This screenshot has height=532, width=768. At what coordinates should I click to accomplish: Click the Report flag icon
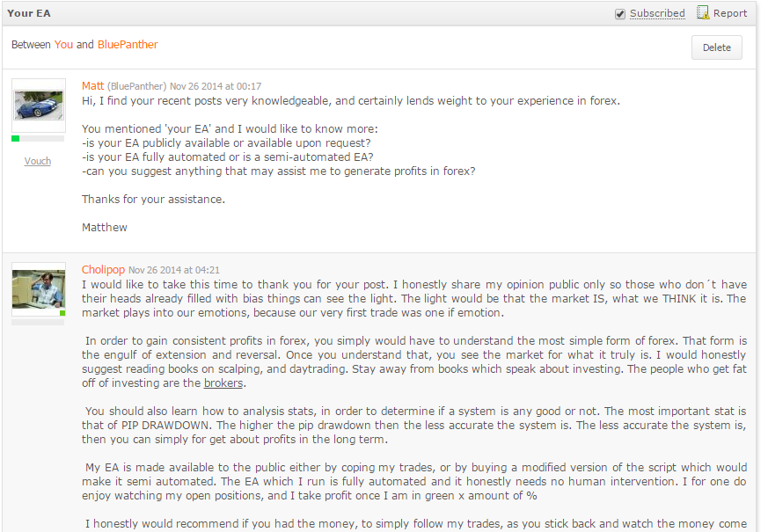pos(703,12)
